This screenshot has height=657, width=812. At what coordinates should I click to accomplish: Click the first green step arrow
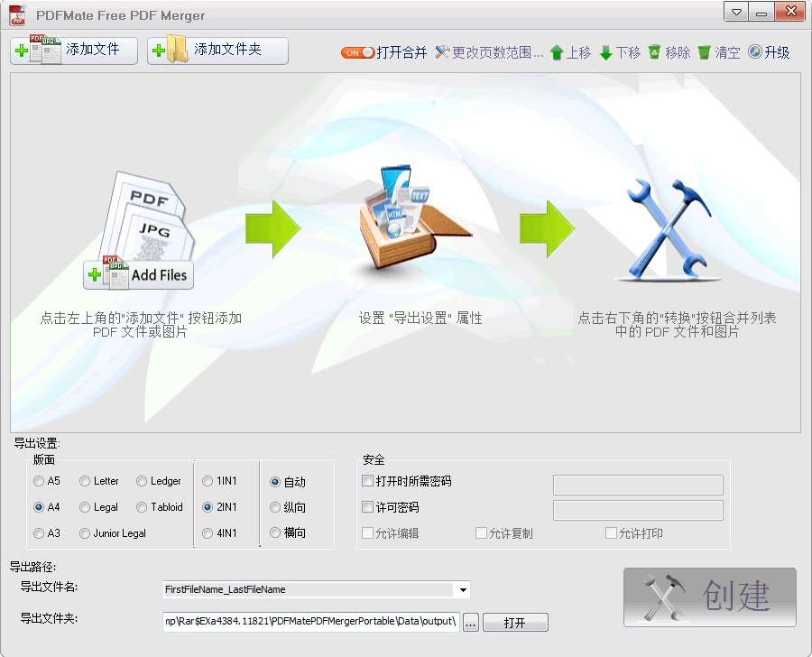pos(272,228)
